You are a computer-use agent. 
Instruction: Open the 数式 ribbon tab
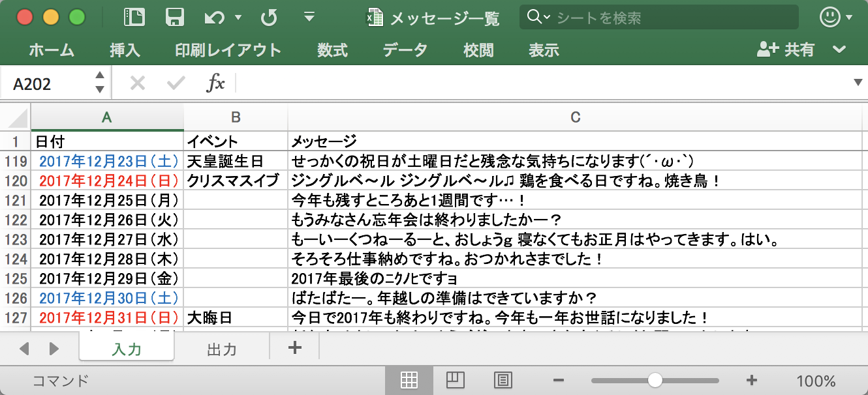332,50
